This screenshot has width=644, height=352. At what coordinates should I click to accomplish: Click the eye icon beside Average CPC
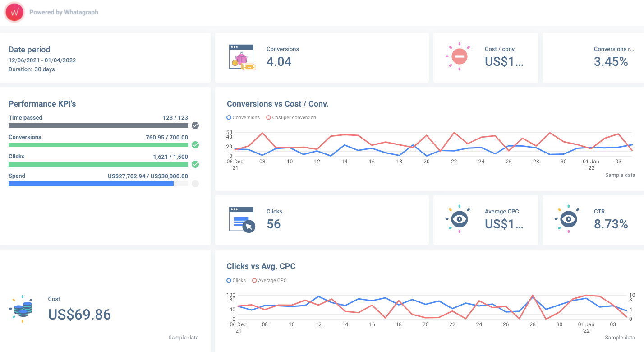point(459,219)
